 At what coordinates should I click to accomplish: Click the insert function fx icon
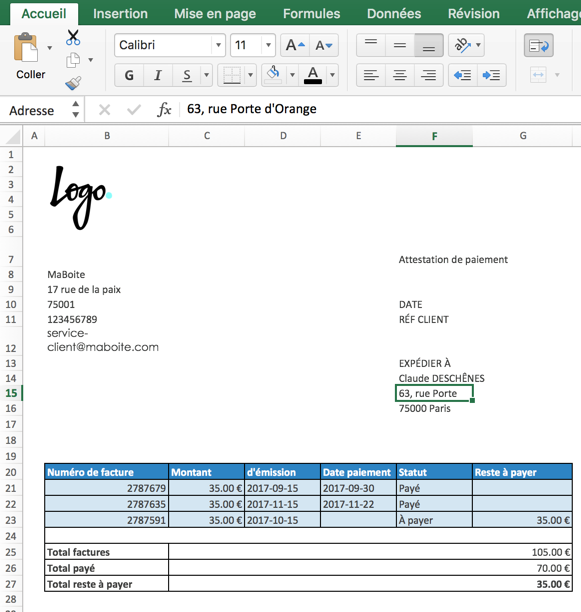click(164, 110)
